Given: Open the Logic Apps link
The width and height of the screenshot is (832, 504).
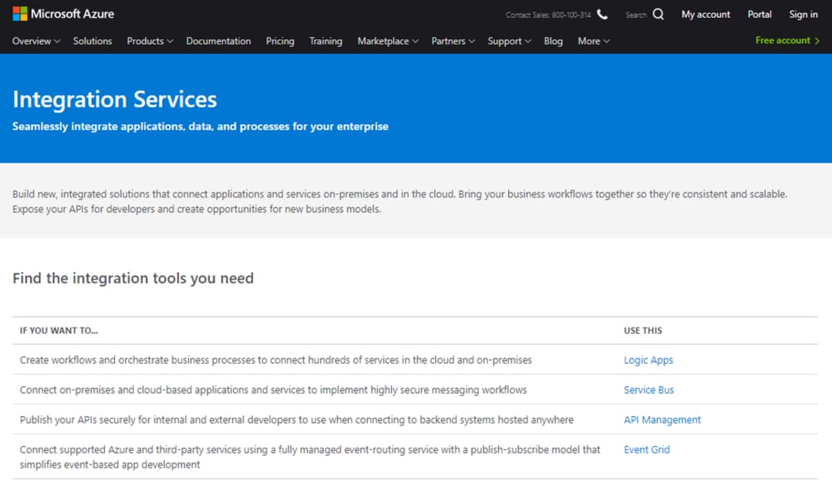Looking at the screenshot, I should [x=648, y=360].
